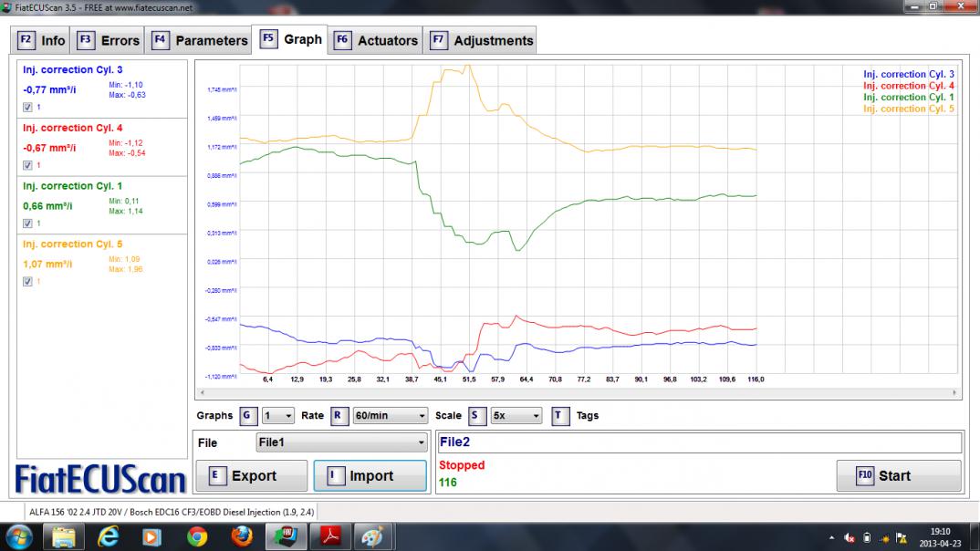Click the Start button to begin recording
Screen dimensions: 980x551
(x=898, y=475)
